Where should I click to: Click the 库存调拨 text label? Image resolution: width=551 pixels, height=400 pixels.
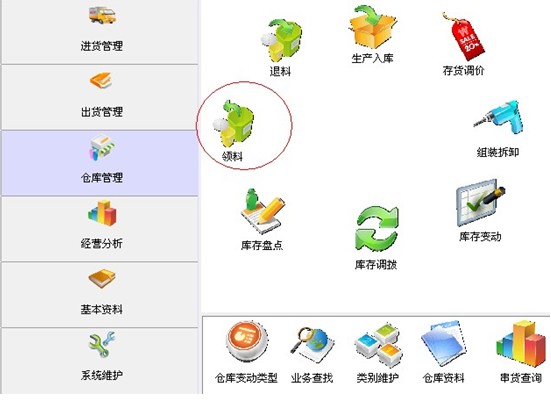click(376, 264)
